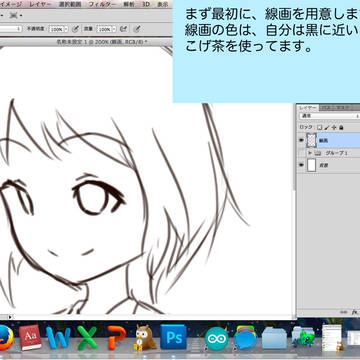Lock all padlock icon in Layers
The image size is (360, 360).
click(341, 127)
